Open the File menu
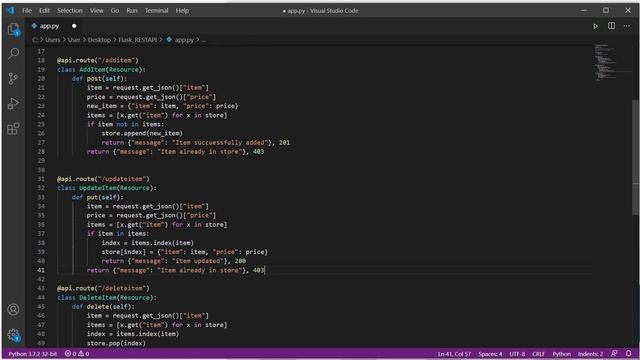 (27, 11)
